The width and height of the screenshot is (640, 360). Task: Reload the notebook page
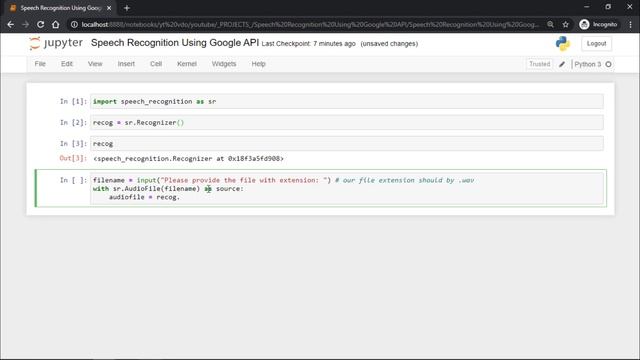pos(40,24)
